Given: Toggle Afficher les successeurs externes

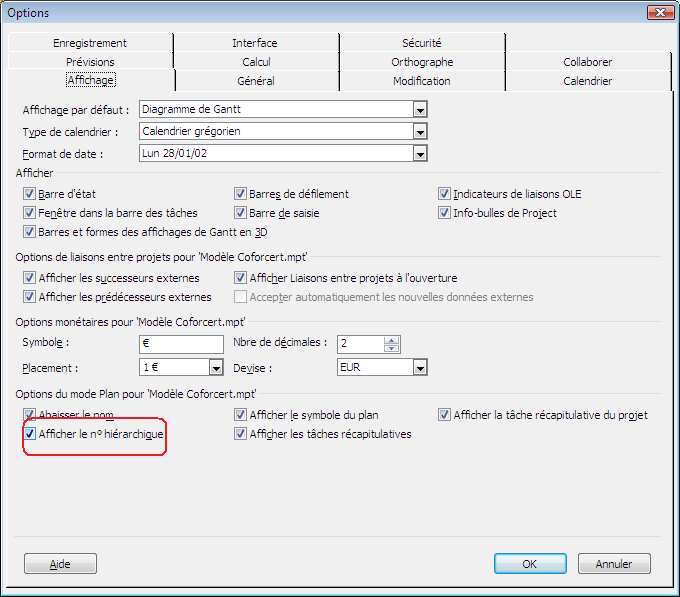Looking at the screenshot, I should (29, 278).
